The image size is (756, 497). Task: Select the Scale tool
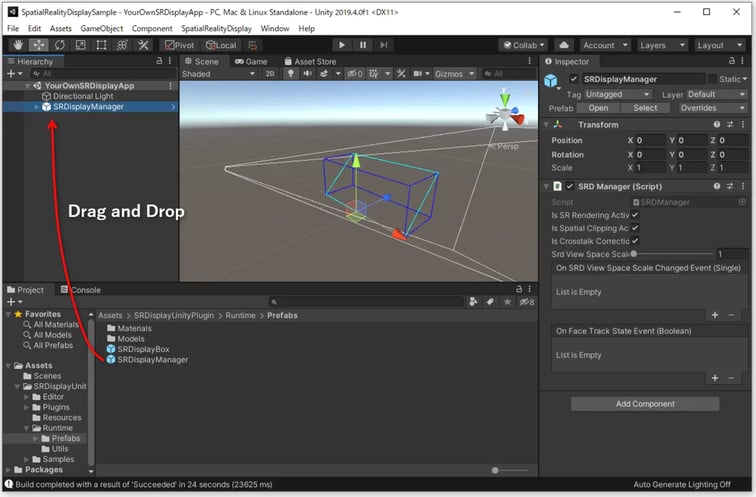pyautogui.click(x=81, y=45)
